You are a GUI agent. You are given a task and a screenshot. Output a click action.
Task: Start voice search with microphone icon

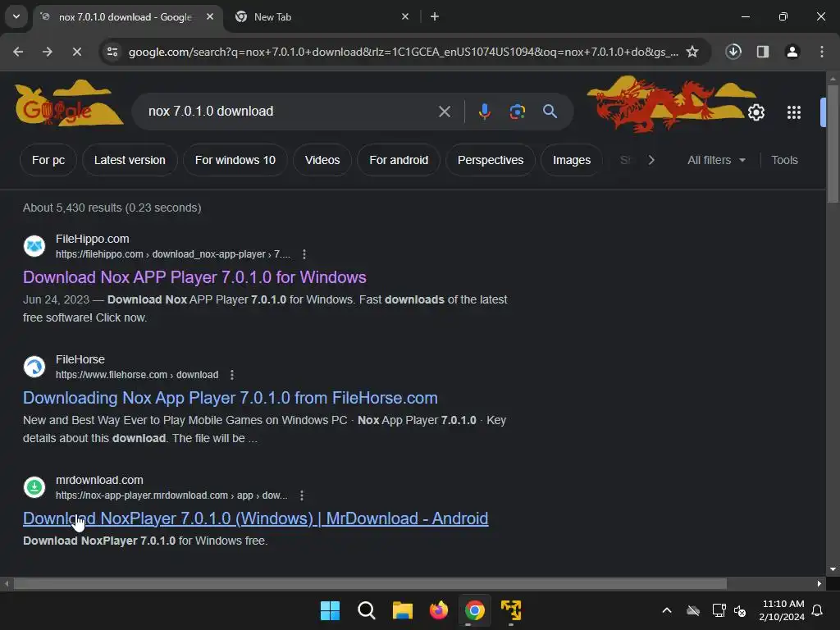[484, 112]
